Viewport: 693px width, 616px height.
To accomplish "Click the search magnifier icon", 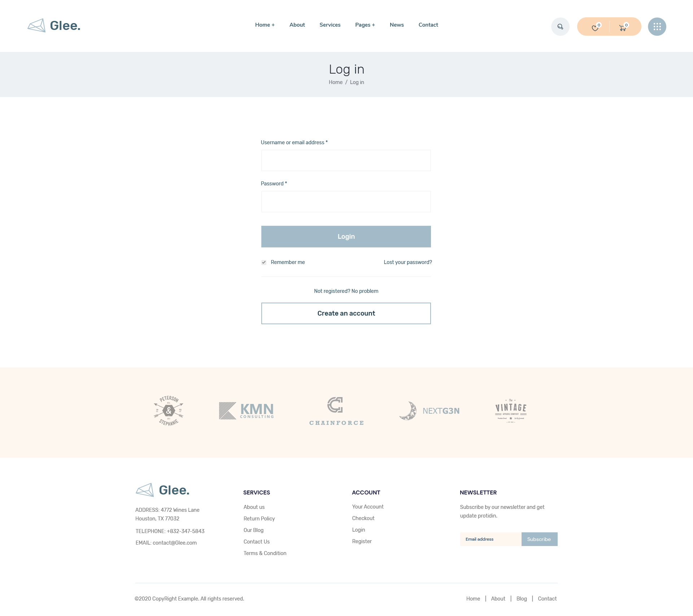I will pyautogui.click(x=560, y=27).
